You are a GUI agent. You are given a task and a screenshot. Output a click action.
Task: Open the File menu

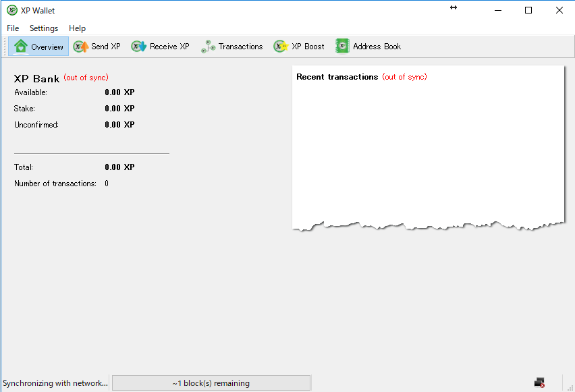point(13,28)
